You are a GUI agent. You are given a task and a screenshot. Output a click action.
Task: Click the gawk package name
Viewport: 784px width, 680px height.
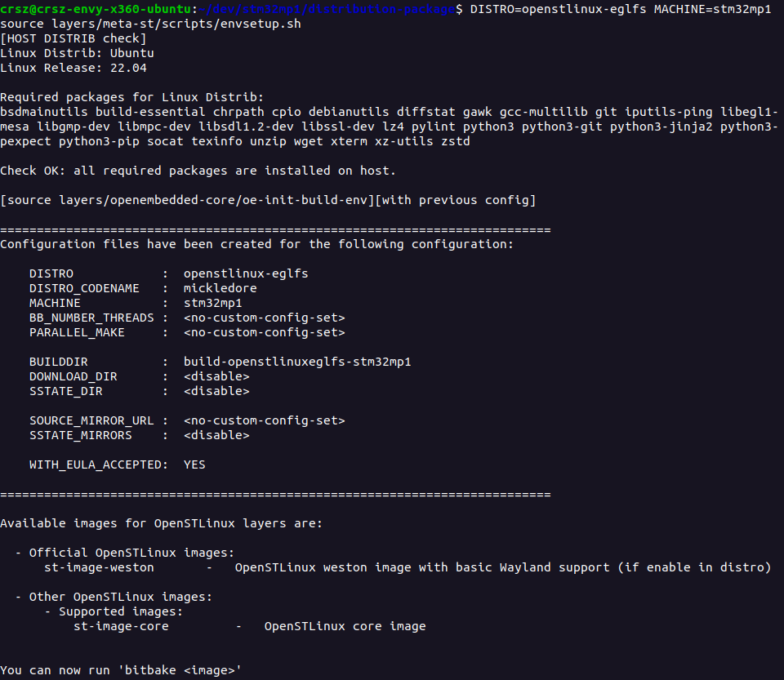478,112
